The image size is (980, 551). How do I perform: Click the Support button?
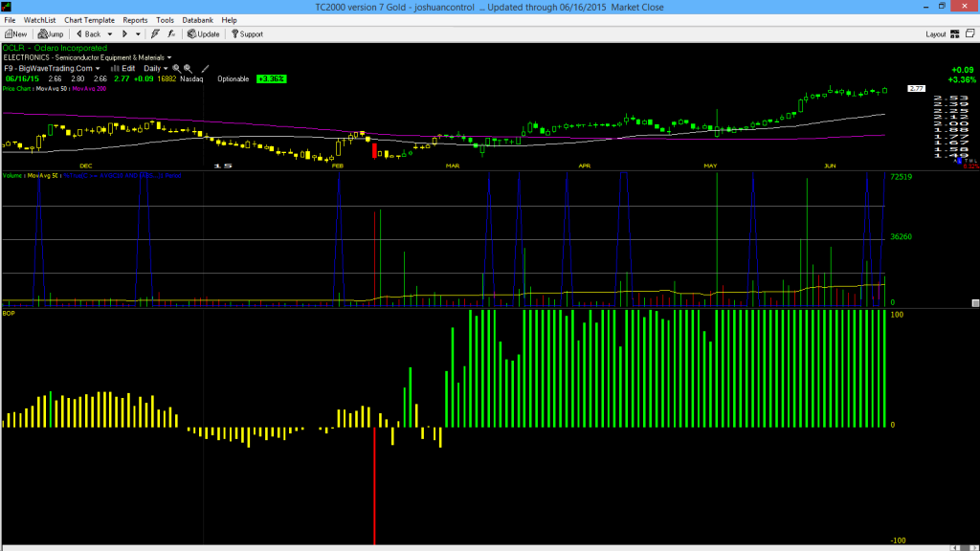click(x=248, y=34)
